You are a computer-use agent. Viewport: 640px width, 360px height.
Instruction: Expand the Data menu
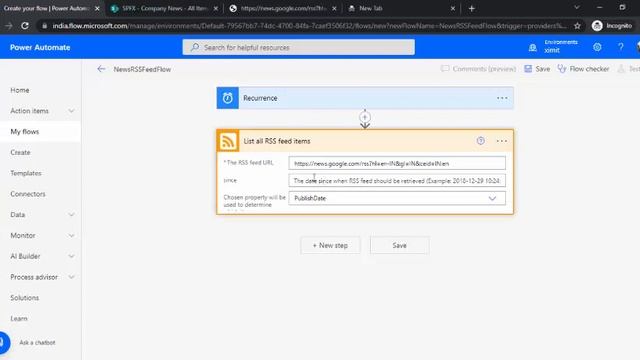coord(71,214)
